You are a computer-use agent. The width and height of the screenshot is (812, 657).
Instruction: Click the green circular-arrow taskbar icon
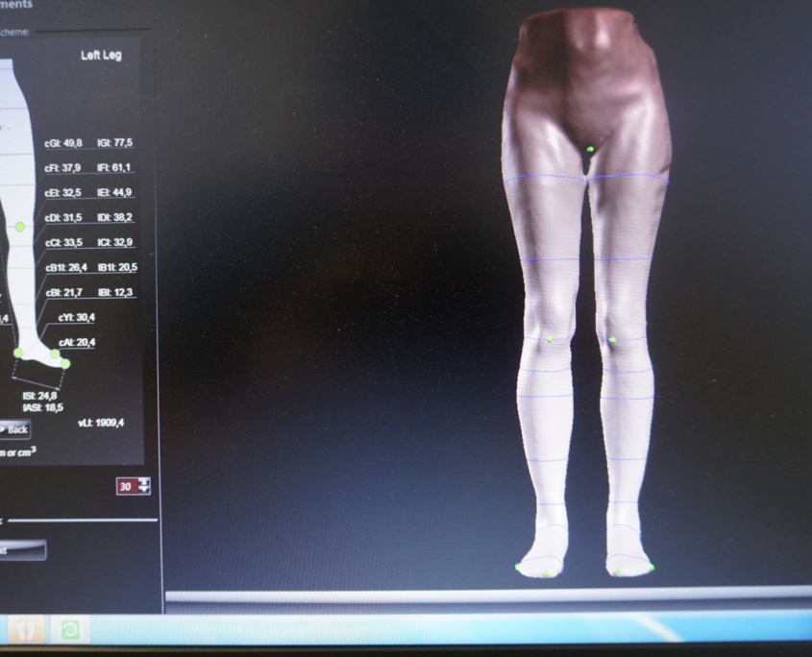point(69,632)
